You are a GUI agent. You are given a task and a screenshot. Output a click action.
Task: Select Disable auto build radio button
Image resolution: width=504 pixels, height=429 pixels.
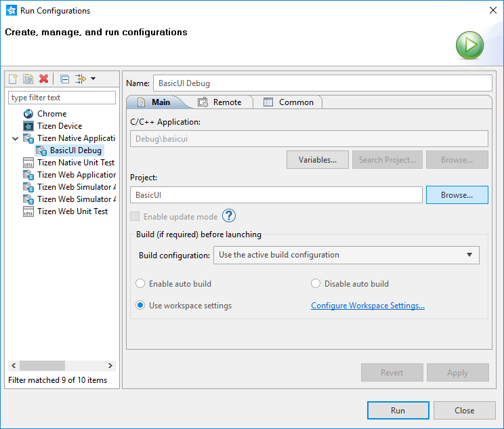(316, 284)
